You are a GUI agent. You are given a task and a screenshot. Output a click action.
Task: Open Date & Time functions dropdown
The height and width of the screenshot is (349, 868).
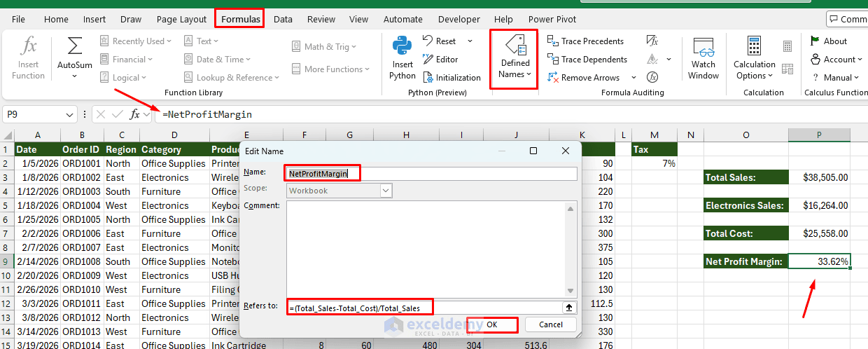pyautogui.click(x=217, y=60)
